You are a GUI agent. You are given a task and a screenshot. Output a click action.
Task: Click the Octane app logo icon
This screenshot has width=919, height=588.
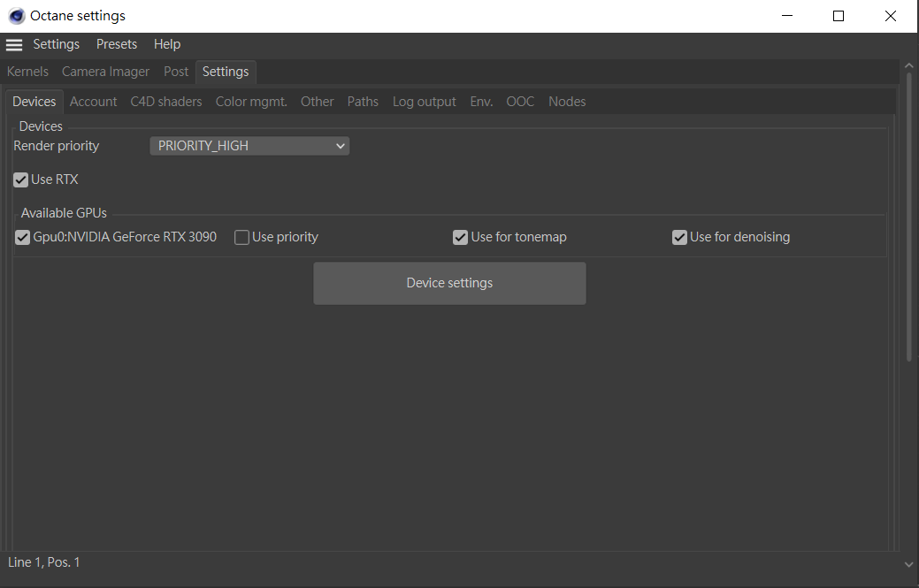tap(16, 16)
